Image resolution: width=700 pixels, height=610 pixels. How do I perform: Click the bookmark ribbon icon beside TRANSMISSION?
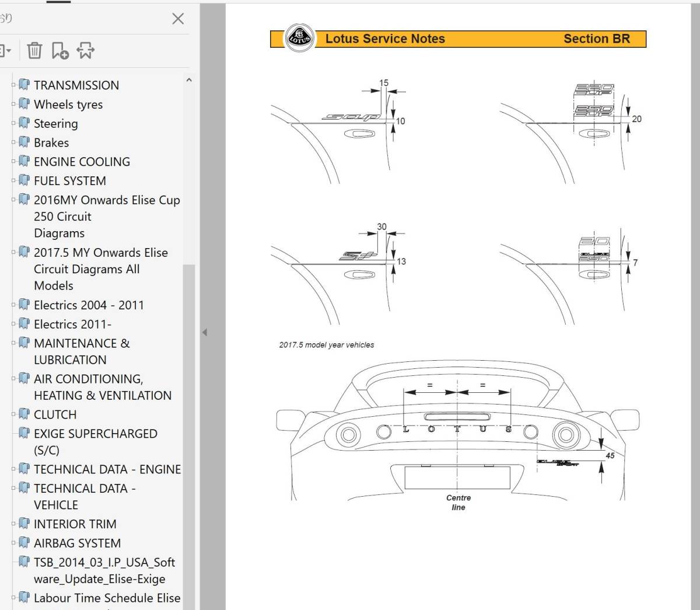24,84
